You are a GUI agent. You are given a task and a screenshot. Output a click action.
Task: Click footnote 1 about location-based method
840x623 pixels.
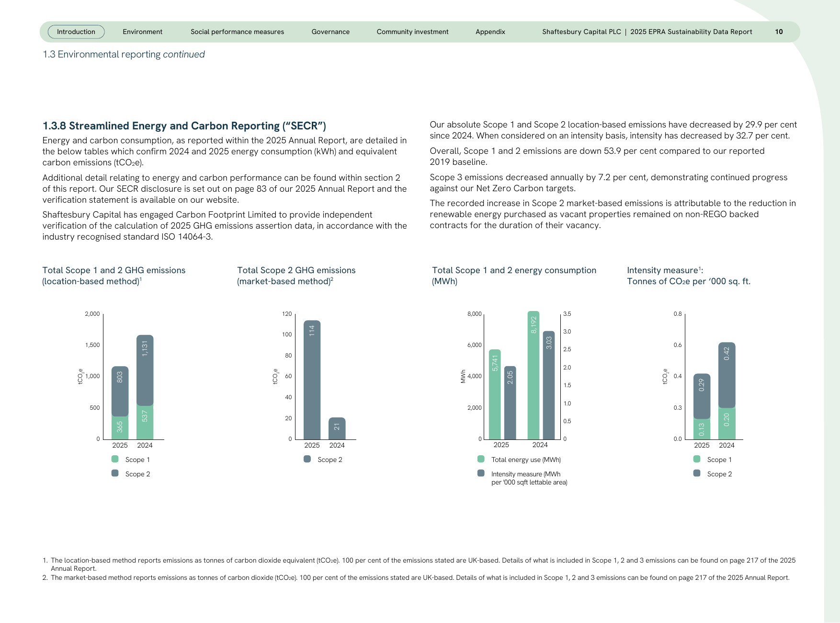click(419, 564)
